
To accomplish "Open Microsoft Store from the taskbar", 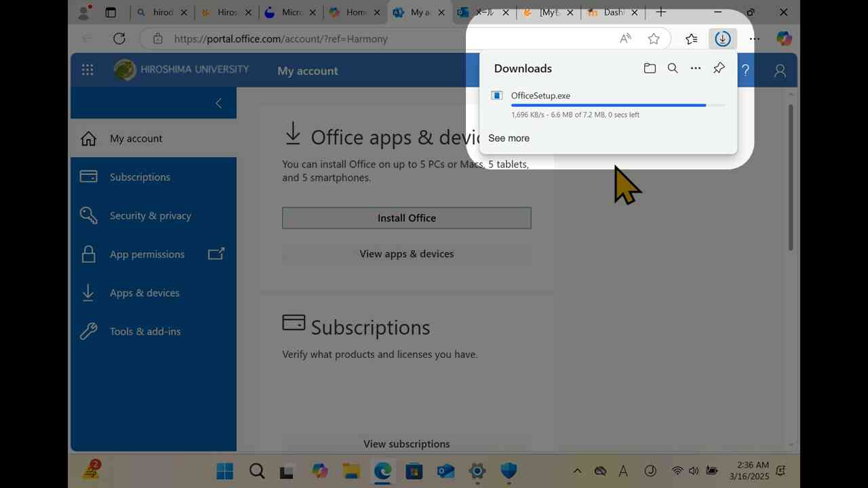I will pos(414,471).
